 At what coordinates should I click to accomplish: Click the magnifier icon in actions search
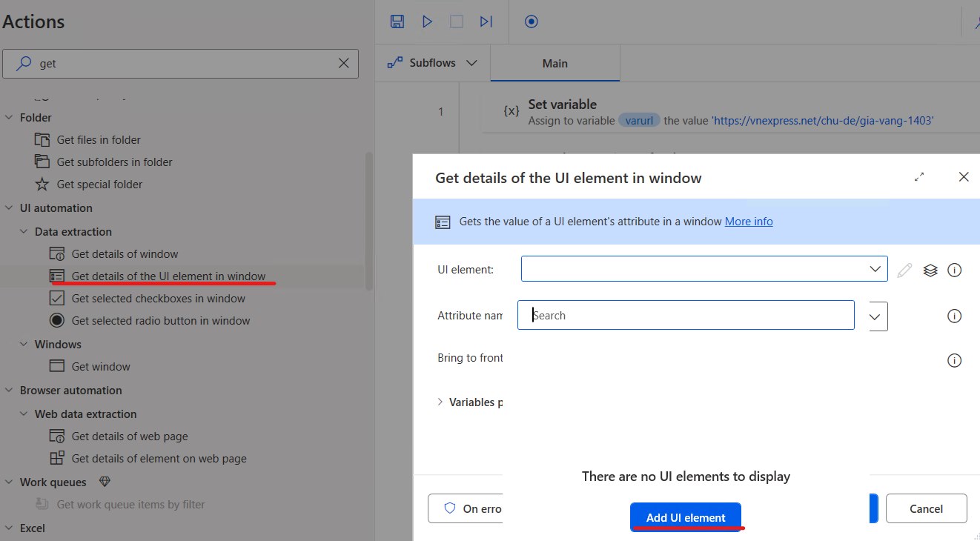pos(24,63)
